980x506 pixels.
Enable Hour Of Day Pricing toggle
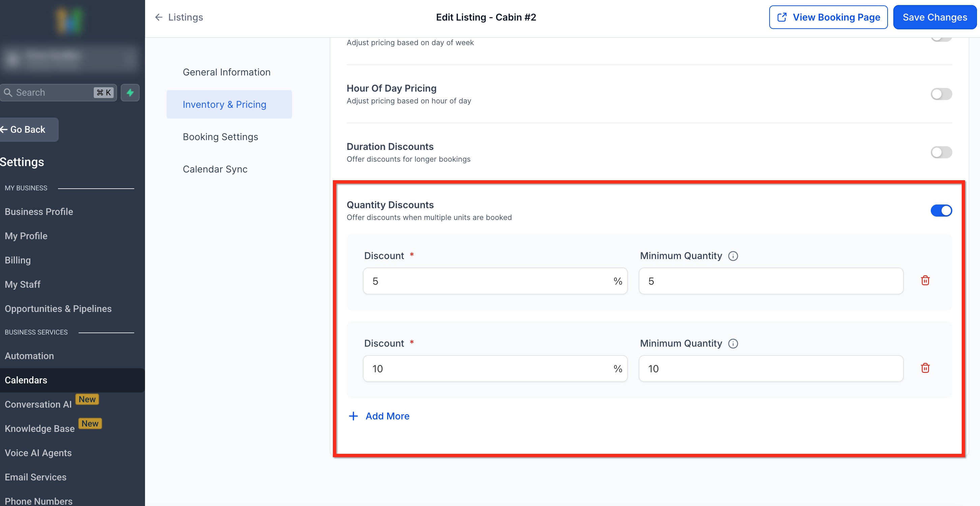(x=941, y=94)
